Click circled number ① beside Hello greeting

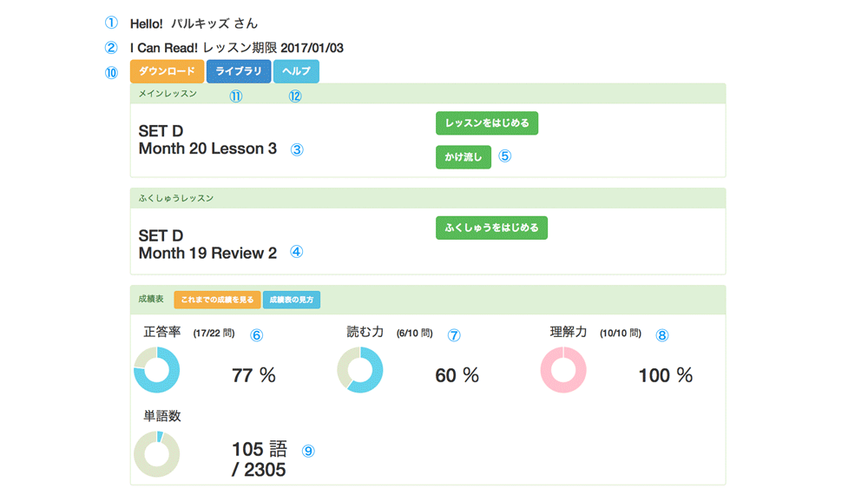click(111, 23)
